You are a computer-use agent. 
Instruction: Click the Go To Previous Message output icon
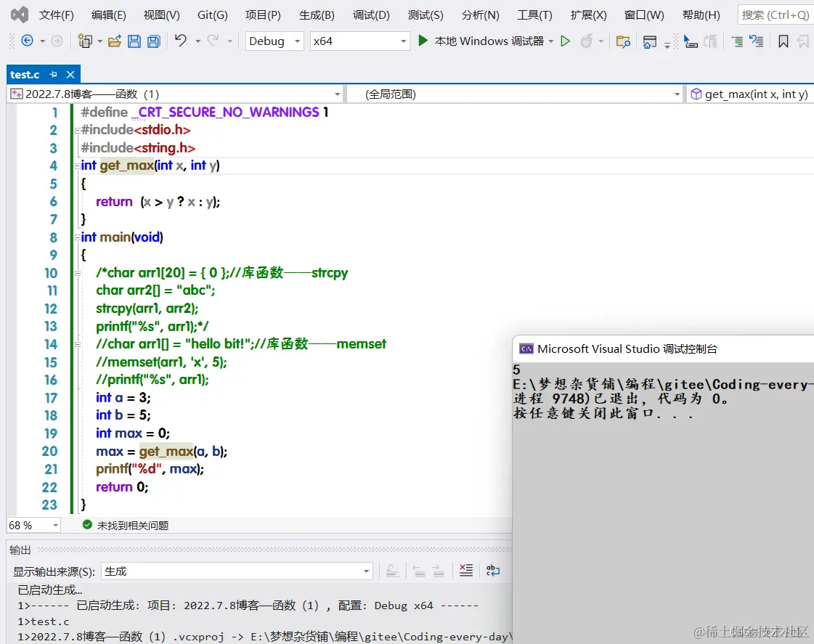coord(419,571)
